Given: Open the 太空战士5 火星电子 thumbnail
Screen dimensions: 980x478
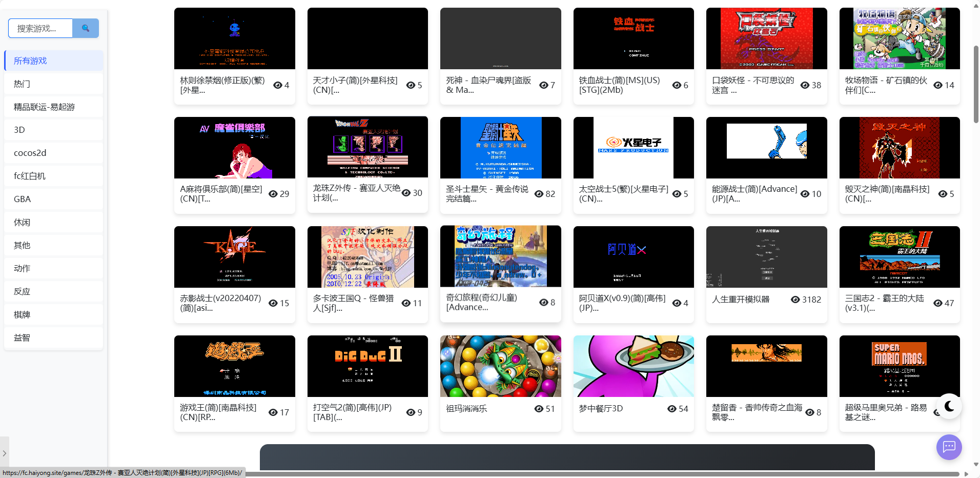Looking at the screenshot, I should click(634, 148).
